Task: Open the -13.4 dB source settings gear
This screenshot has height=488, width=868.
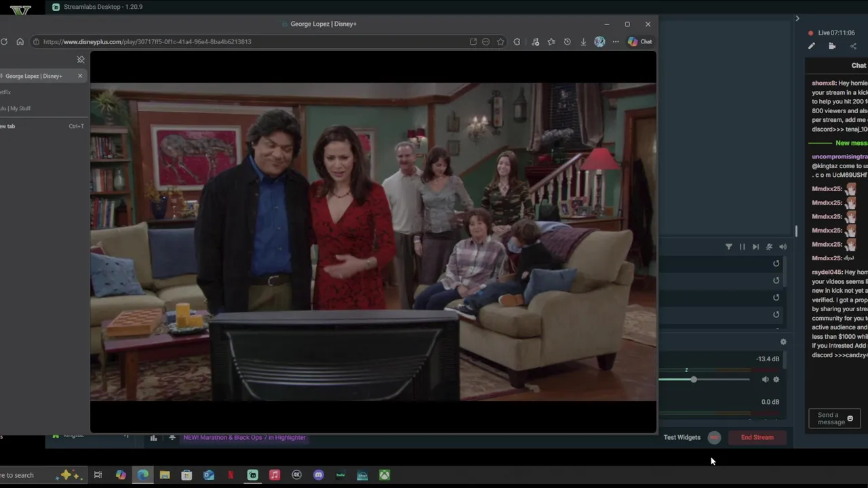Action: (x=776, y=380)
